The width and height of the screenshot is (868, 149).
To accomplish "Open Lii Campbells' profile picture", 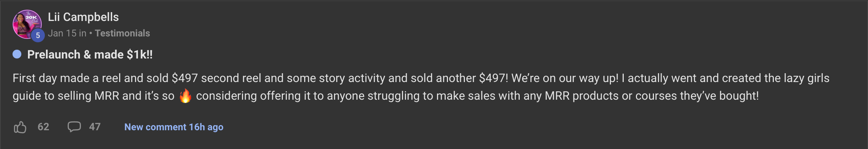I will 26,23.
